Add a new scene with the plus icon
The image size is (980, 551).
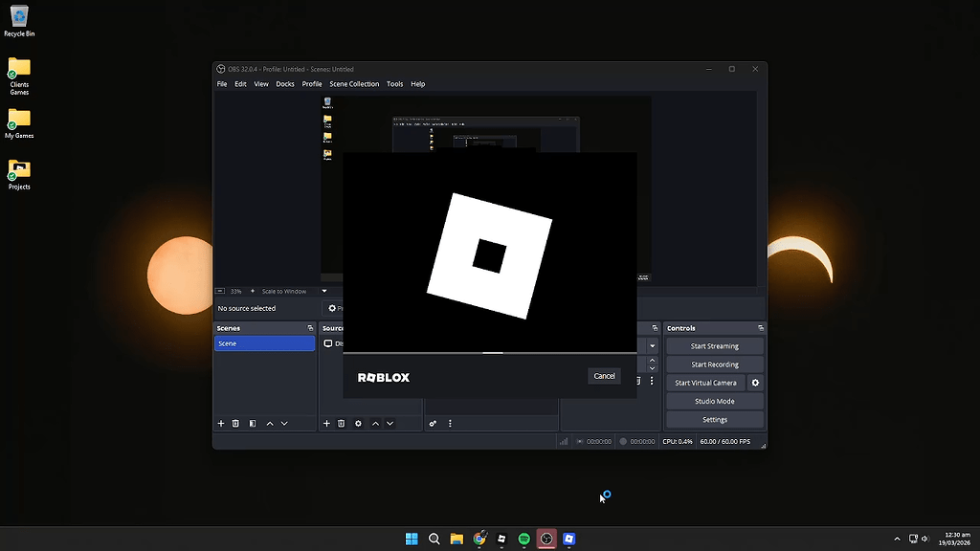click(221, 424)
